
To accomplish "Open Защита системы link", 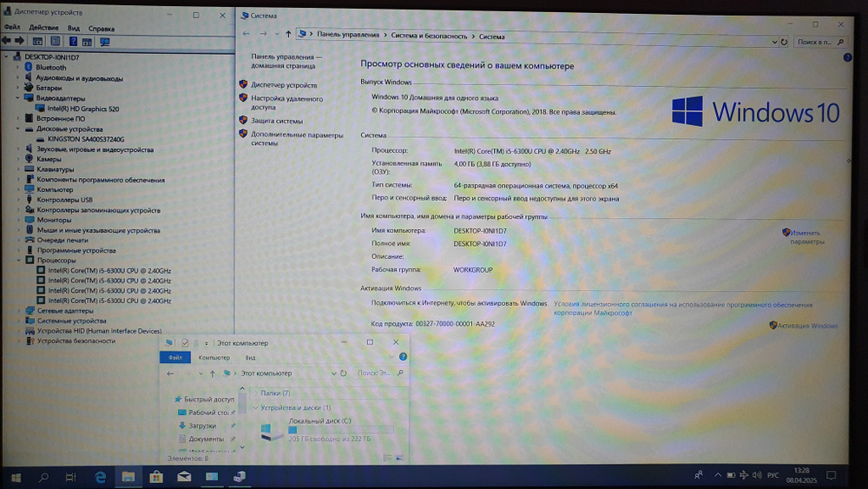I will tap(277, 121).
